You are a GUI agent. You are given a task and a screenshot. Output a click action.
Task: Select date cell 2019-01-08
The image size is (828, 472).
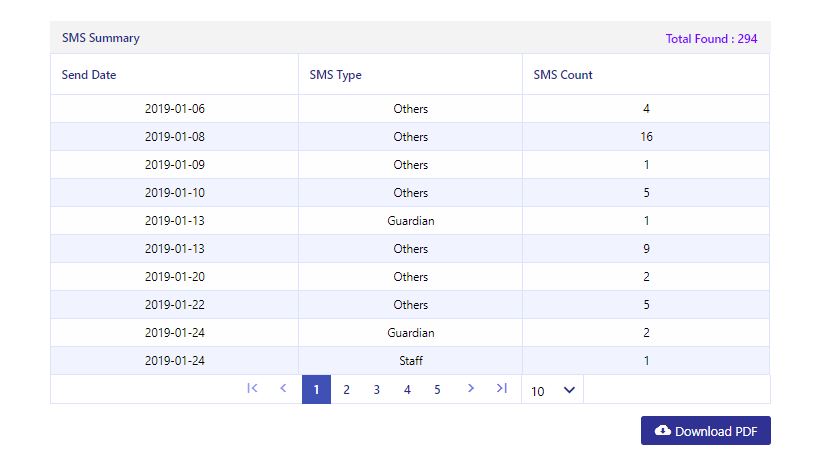[x=175, y=137]
